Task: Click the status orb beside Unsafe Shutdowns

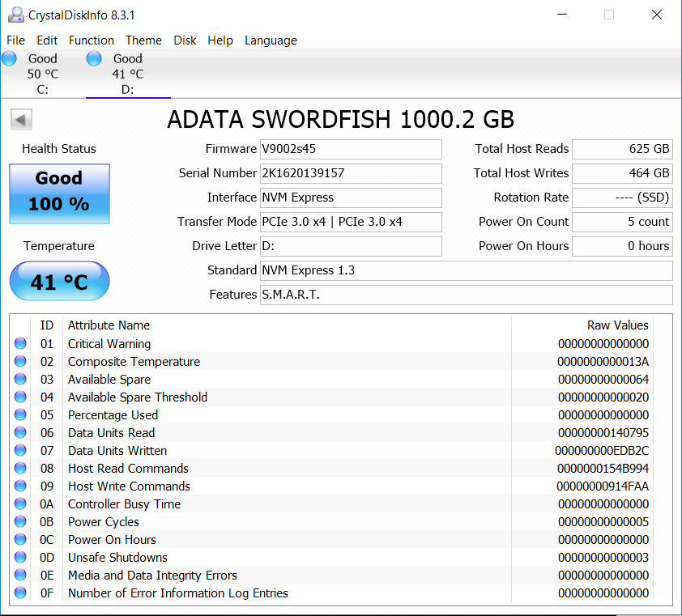Action: 20,558
